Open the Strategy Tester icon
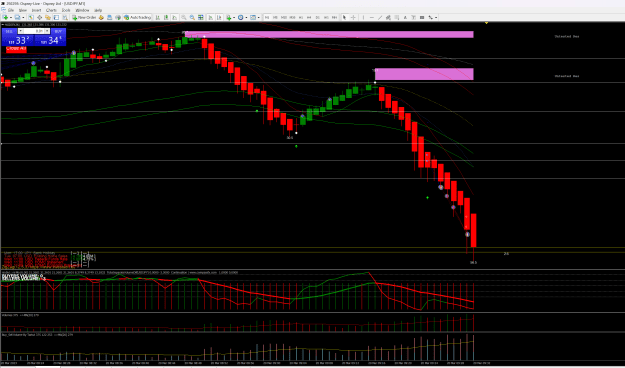The height and width of the screenshot is (368, 625). [65, 18]
